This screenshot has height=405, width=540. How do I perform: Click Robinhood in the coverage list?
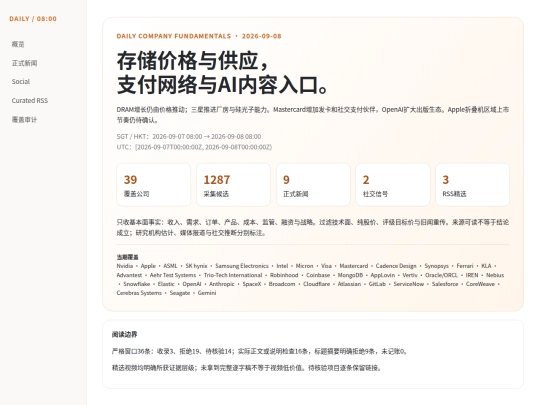point(284,275)
